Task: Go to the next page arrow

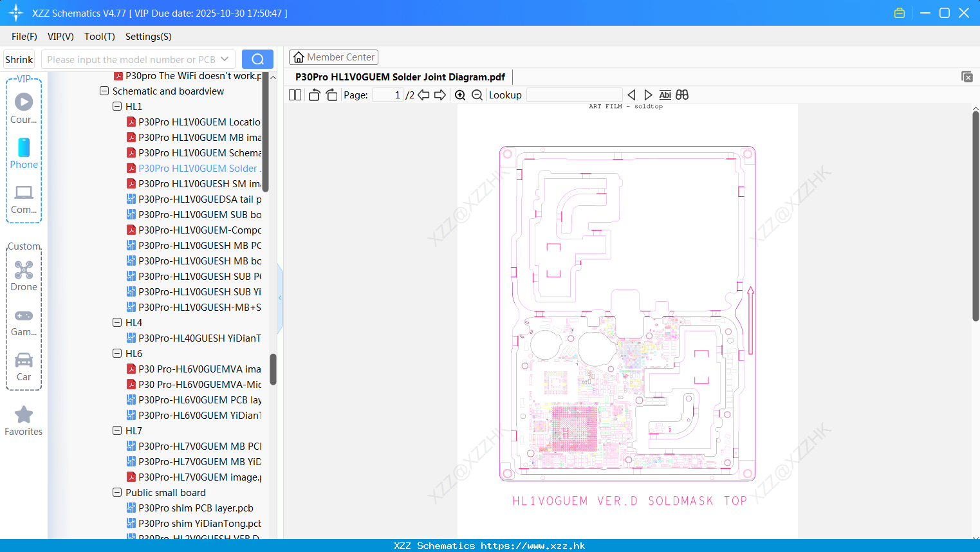Action: coord(440,95)
